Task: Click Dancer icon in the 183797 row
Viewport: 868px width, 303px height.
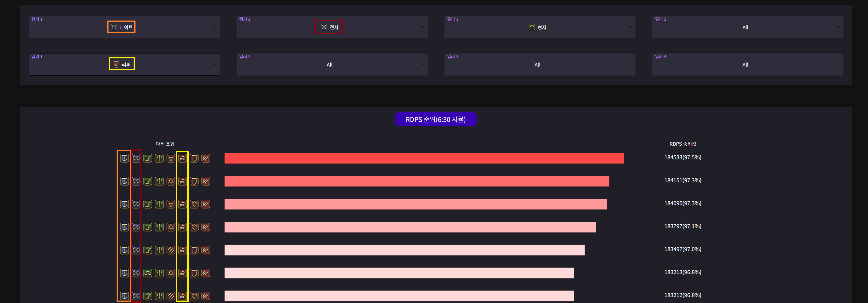Action: point(194,227)
